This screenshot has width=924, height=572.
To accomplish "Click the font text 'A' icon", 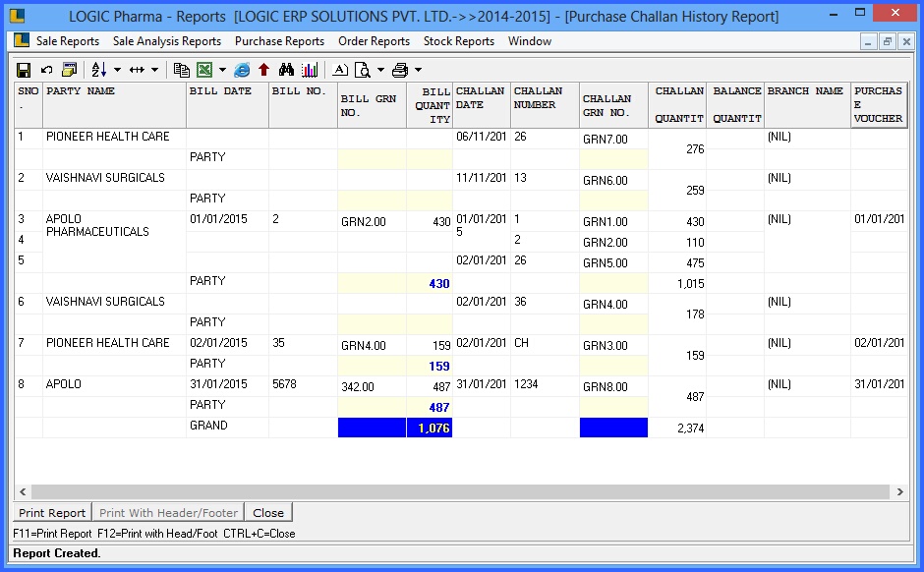I will pos(340,70).
